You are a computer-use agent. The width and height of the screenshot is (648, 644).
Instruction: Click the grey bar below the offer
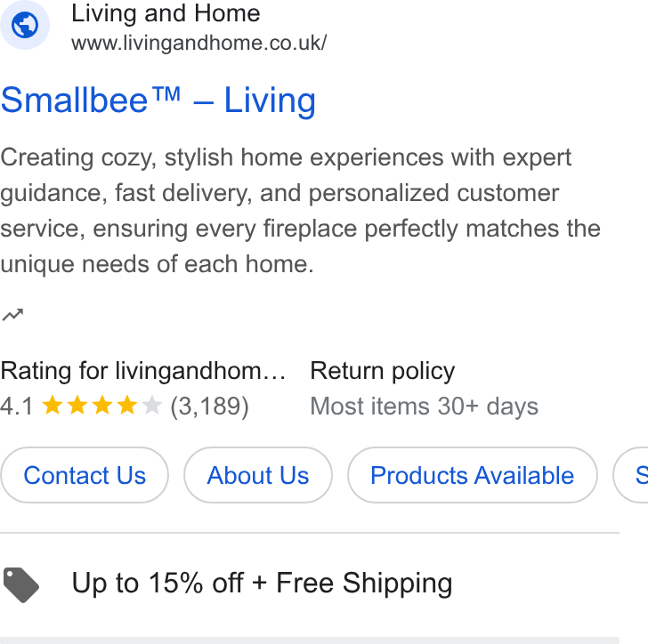click(310, 640)
